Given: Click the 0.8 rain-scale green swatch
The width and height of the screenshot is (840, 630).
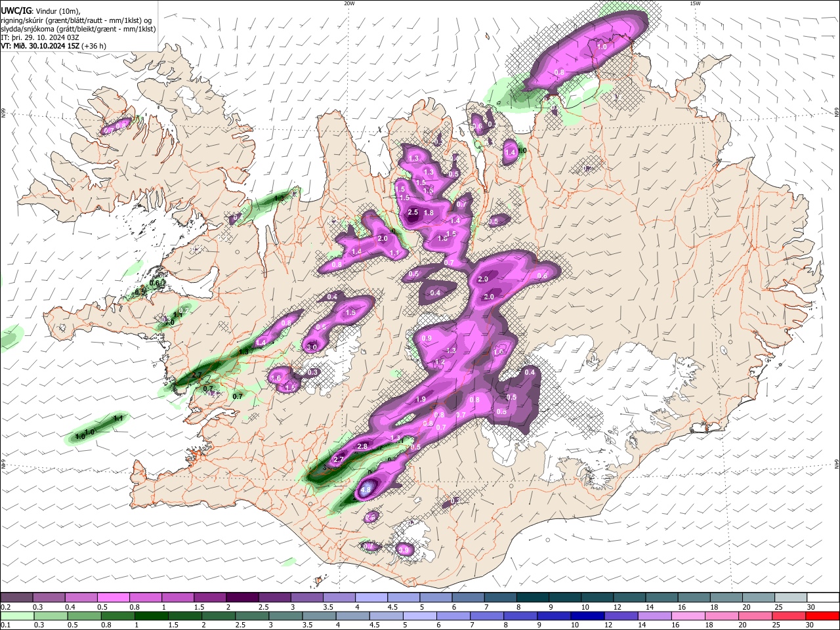Looking at the screenshot, I should point(117,616).
